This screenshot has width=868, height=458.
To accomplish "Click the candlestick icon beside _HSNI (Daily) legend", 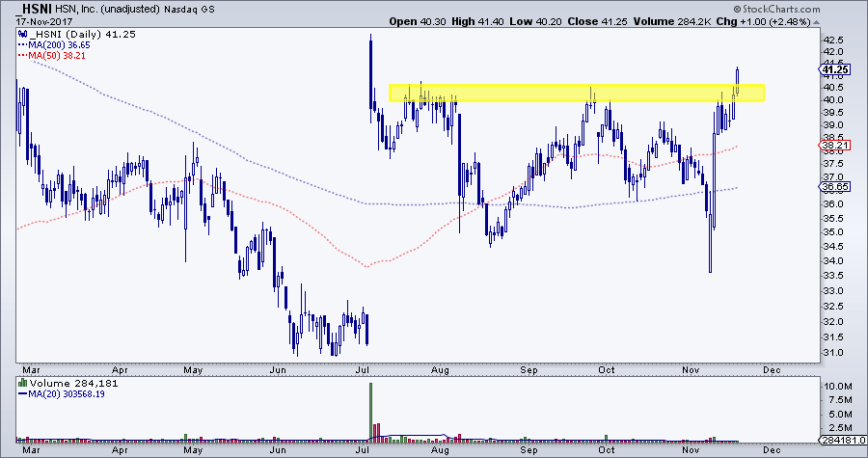I will 23,33.
